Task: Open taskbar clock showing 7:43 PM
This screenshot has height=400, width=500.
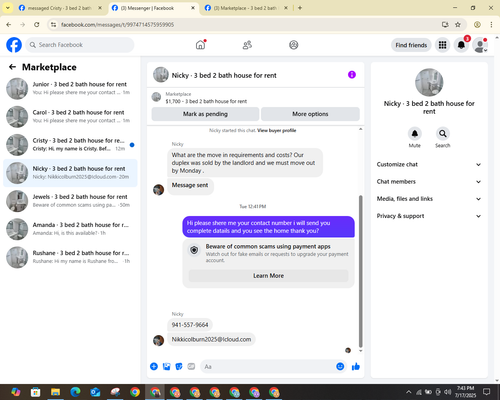Action: [x=465, y=392]
